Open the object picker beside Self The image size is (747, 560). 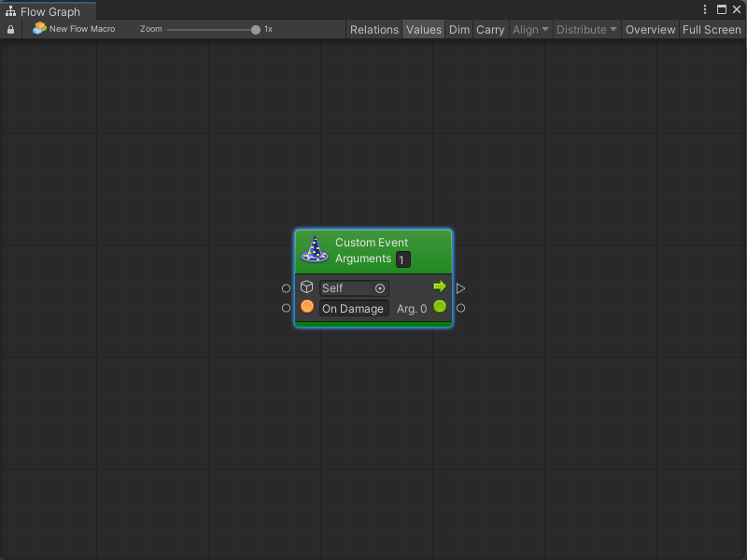point(380,288)
